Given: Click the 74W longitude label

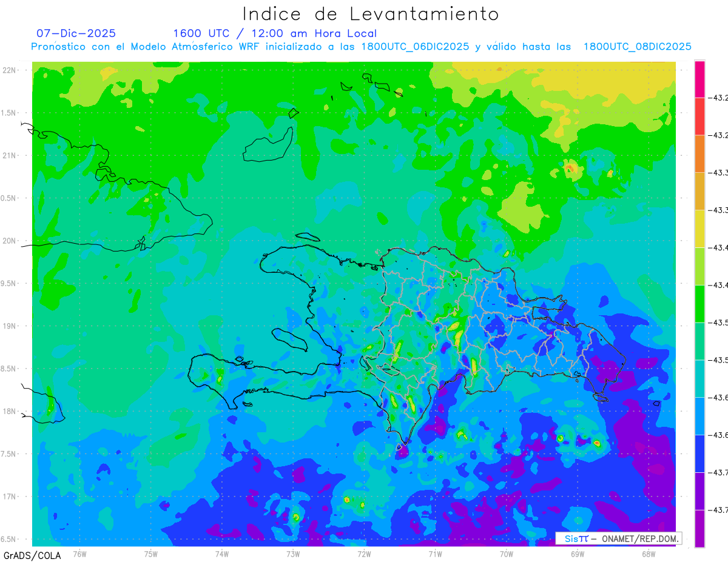Looking at the screenshot, I should click(221, 554).
